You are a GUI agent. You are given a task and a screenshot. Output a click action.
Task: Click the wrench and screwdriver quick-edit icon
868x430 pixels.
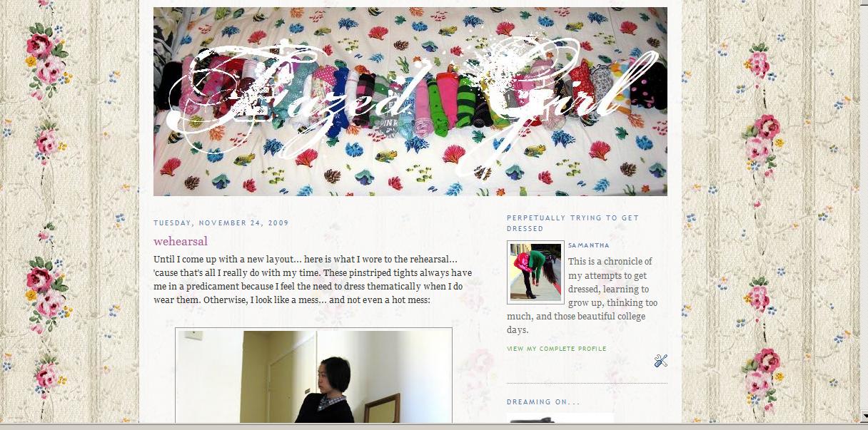tap(660, 361)
